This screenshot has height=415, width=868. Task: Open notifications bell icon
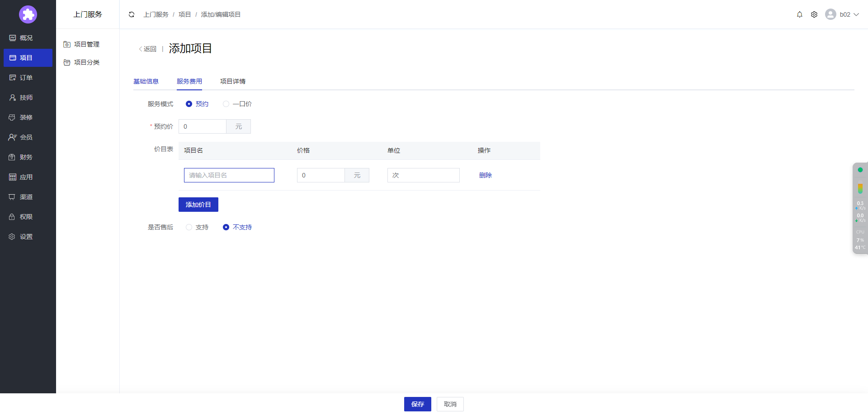[x=800, y=14]
